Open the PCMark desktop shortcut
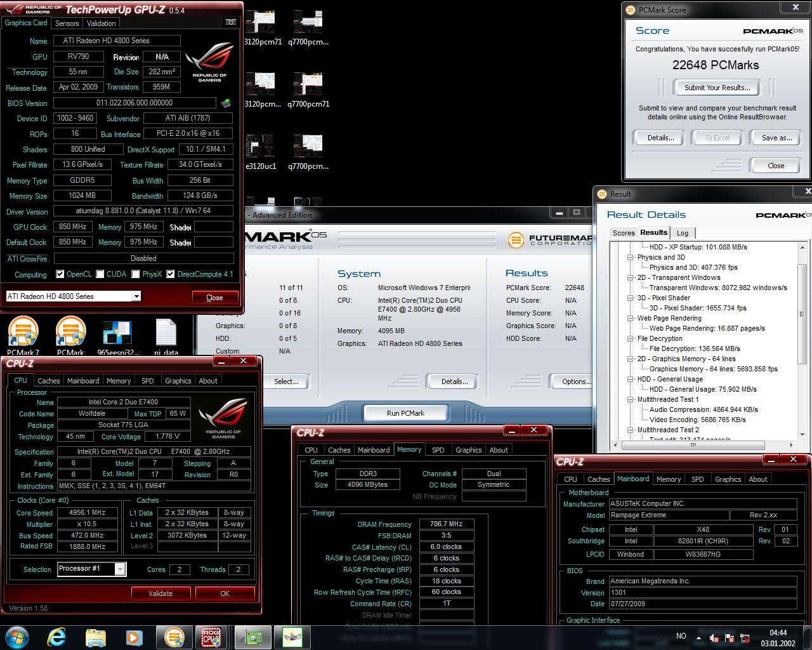The width and height of the screenshot is (812, 650). (x=70, y=336)
